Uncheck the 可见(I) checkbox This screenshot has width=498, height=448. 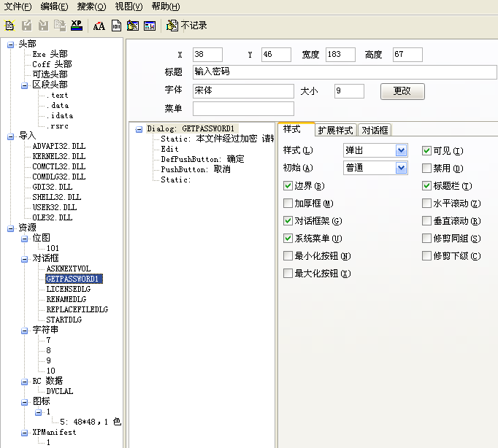coord(426,151)
